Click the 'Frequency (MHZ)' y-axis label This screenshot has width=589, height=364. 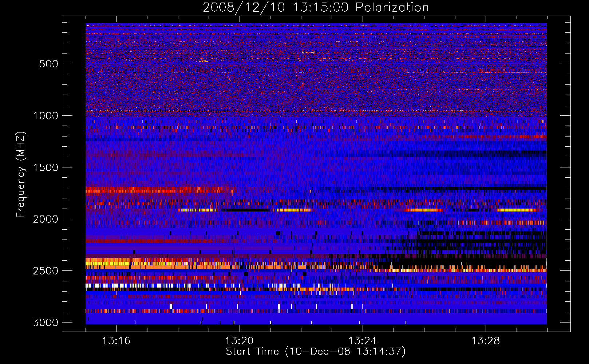(21, 175)
